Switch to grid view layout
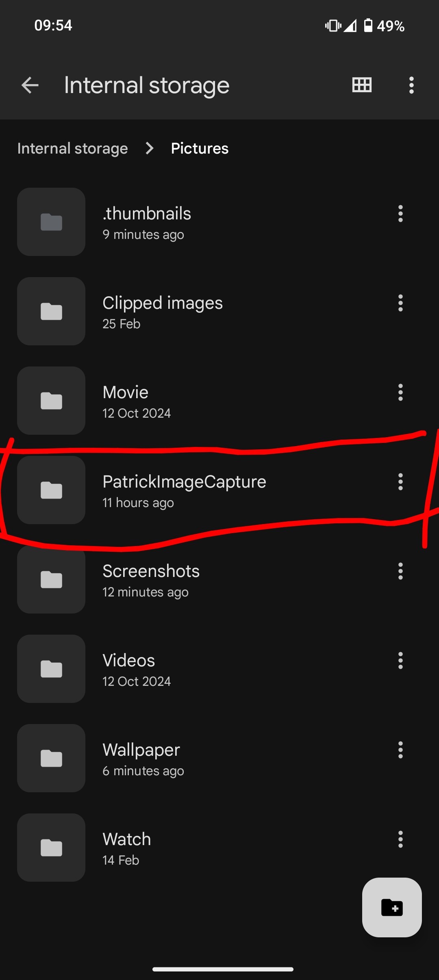 (x=362, y=85)
